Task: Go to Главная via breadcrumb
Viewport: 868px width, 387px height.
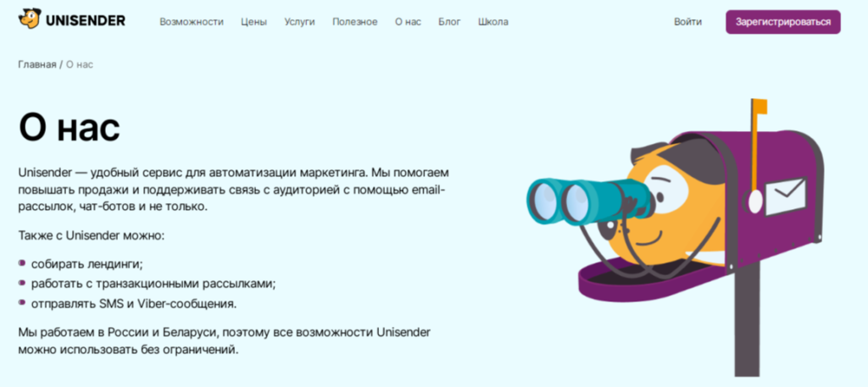Action: (37, 64)
